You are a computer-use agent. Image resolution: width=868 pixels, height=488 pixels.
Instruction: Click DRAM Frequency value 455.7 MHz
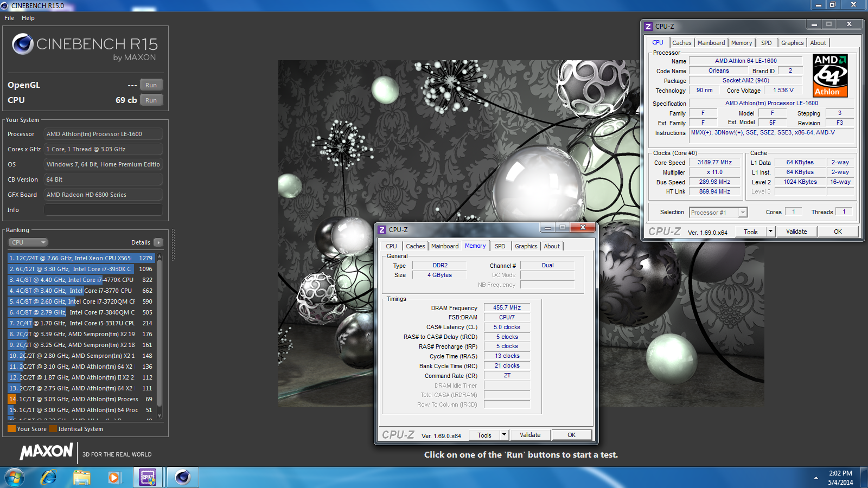[x=507, y=307]
